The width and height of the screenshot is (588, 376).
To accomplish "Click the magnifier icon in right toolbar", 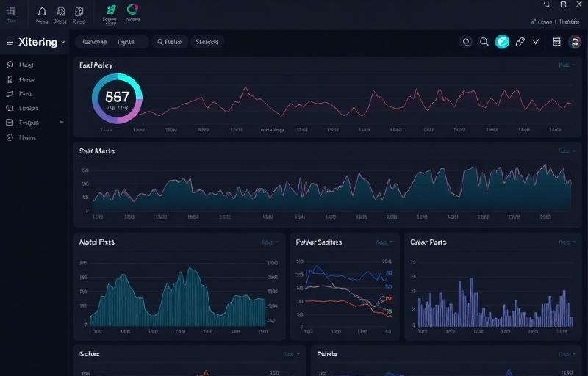I will (484, 43).
